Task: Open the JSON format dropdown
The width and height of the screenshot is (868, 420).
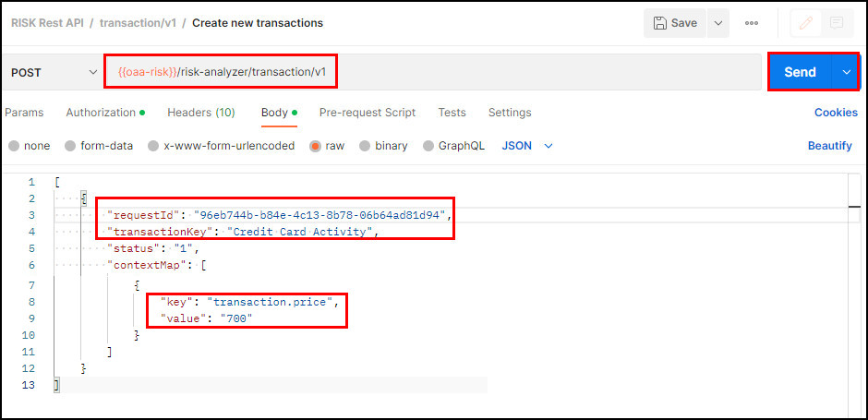Action: click(527, 146)
